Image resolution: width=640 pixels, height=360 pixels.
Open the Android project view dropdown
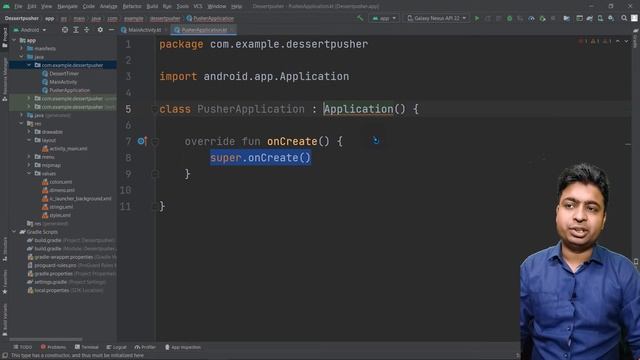coord(30,30)
